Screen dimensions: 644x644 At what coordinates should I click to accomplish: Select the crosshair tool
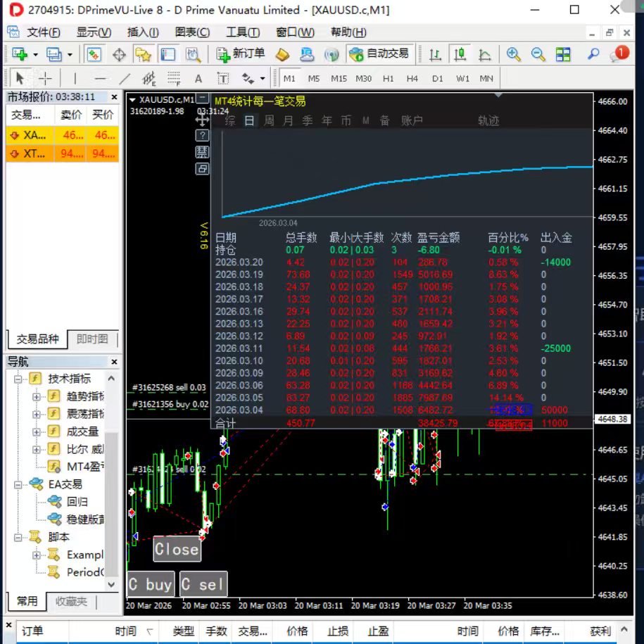[45, 78]
